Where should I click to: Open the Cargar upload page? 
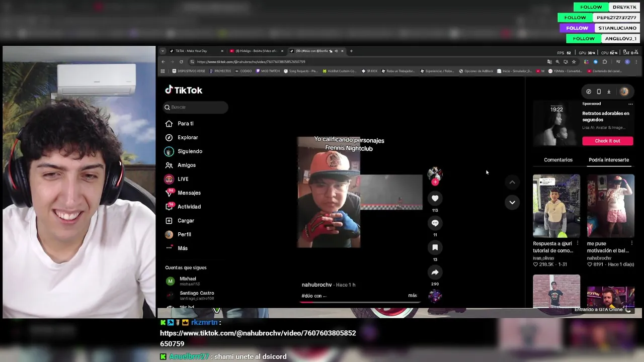point(180,221)
